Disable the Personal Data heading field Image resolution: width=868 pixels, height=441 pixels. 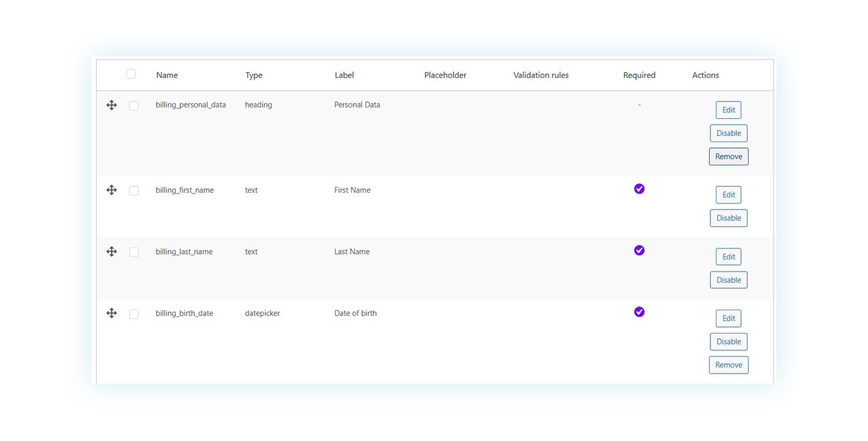click(x=728, y=133)
